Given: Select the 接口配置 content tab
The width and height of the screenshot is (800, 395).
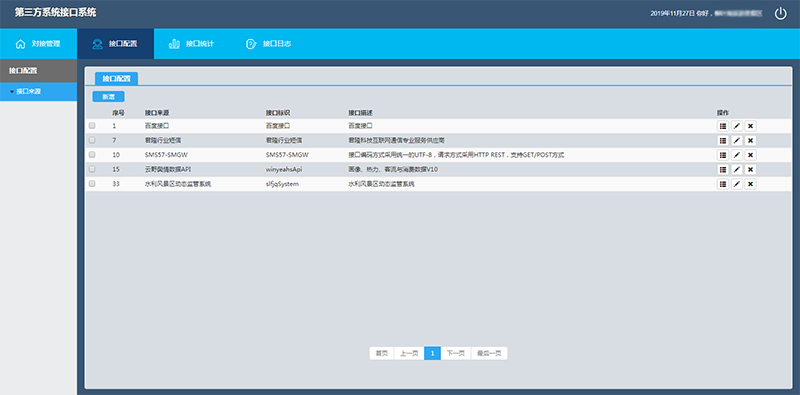Looking at the screenshot, I should point(116,79).
